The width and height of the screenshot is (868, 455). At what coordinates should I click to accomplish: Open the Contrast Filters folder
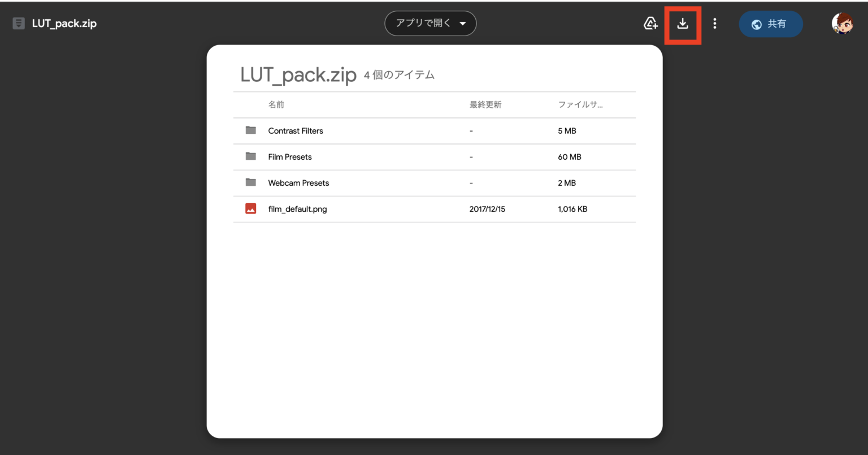296,130
